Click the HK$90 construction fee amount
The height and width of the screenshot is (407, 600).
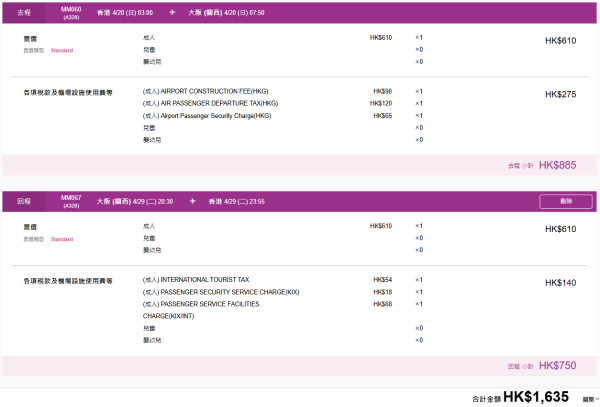pyautogui.click(x=383, y=91)
